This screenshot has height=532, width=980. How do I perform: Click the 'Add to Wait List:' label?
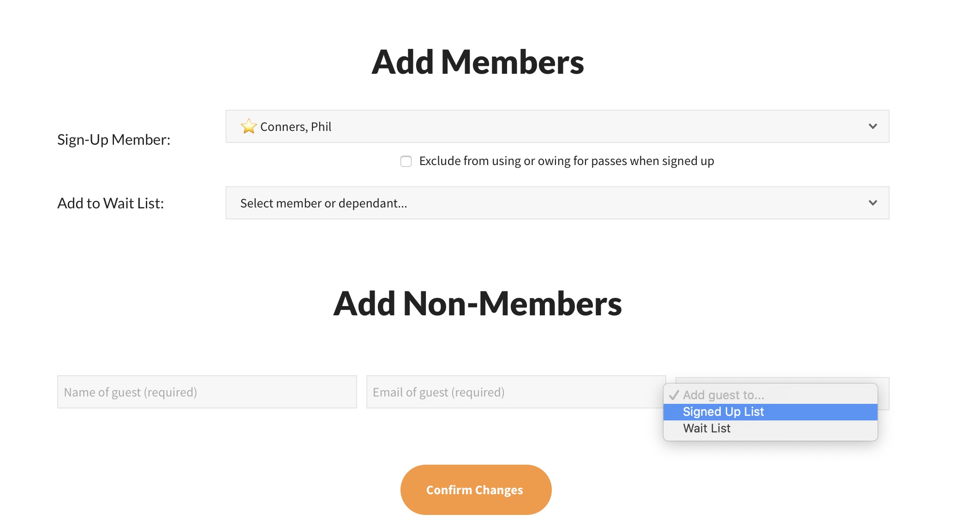111,203
